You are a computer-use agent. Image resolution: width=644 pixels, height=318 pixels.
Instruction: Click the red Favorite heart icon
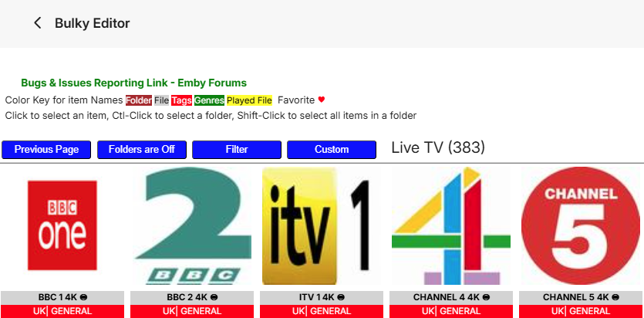click(x=322, y=100)
